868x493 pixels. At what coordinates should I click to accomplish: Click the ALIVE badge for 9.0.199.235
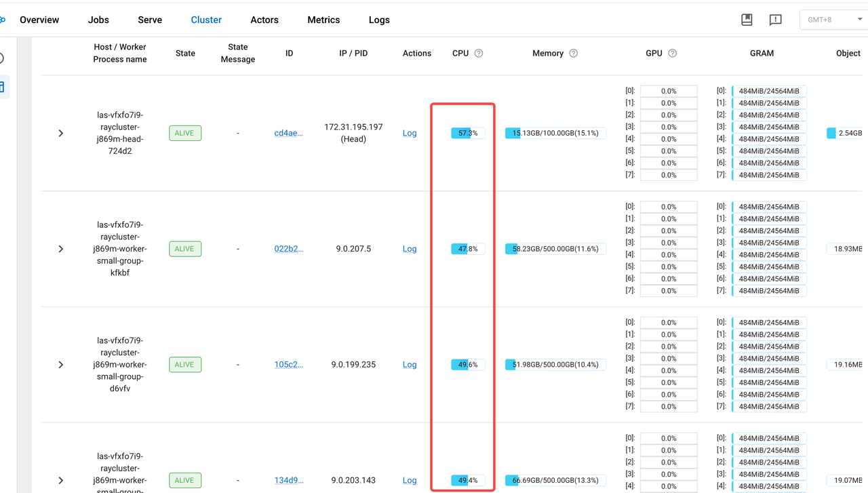tap(185, 365)
